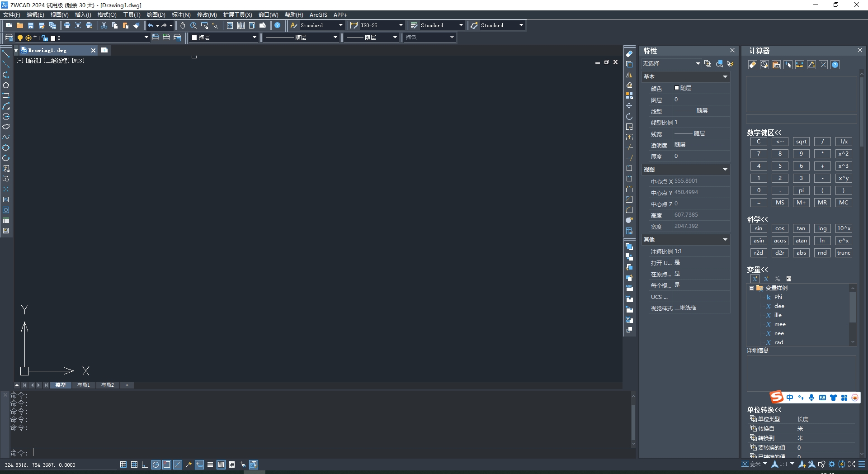The height and width of the screenshot is (474, 868).
Task: Open the 绘图(D) menu
Action: click(x=156, y=15)
